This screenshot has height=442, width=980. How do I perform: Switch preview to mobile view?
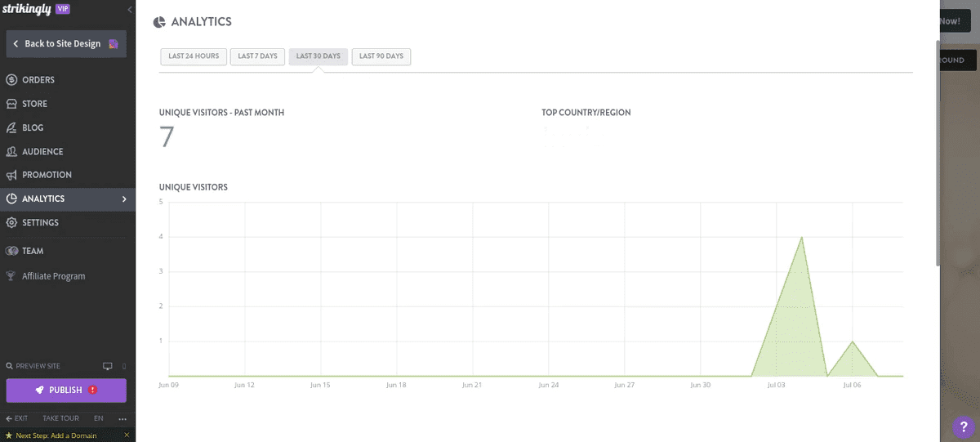(123, 366)
